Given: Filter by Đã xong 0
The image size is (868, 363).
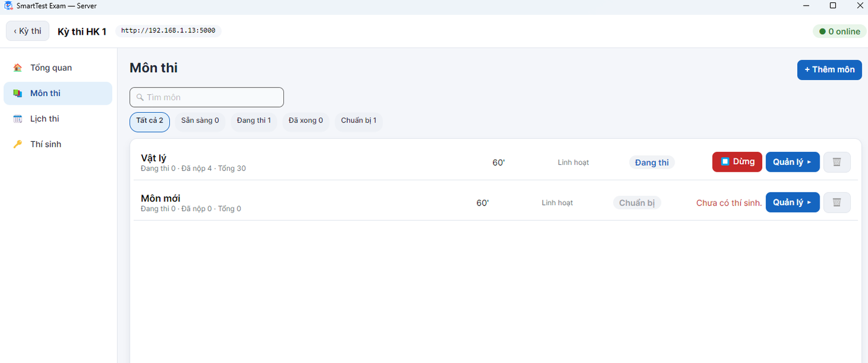Looking at the screenshot, I should [306, 121].
